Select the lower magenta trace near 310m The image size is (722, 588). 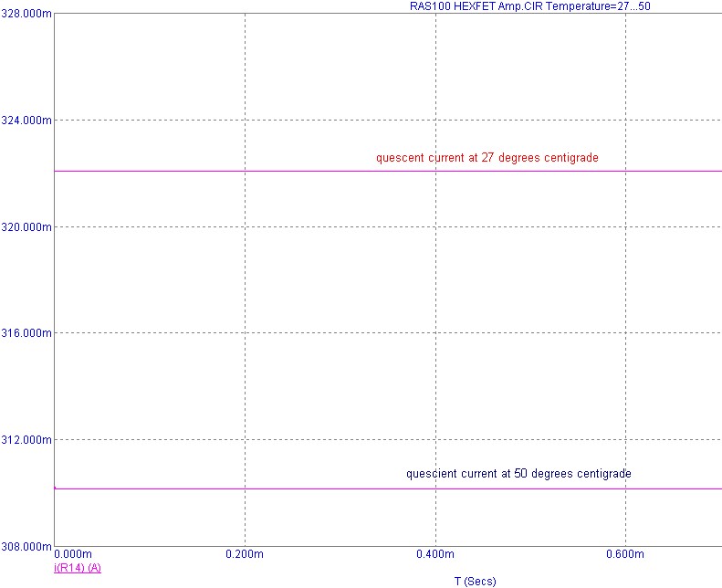click(388, 488)
